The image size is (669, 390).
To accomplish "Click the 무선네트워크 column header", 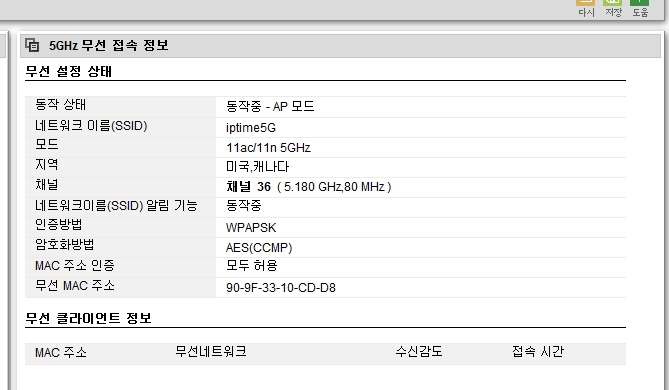I will click(x=211, y=352).
